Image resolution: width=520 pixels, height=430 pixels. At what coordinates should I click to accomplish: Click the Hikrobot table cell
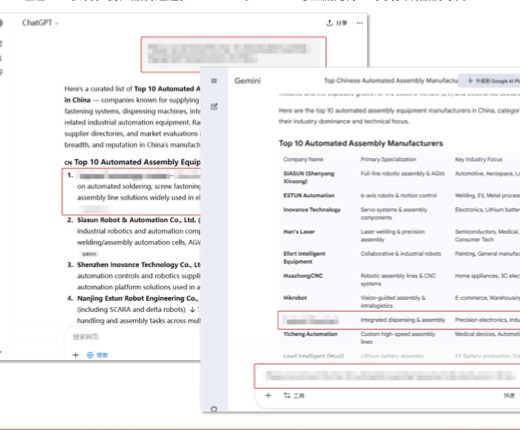pyautogui.click(x=295, y=298)
